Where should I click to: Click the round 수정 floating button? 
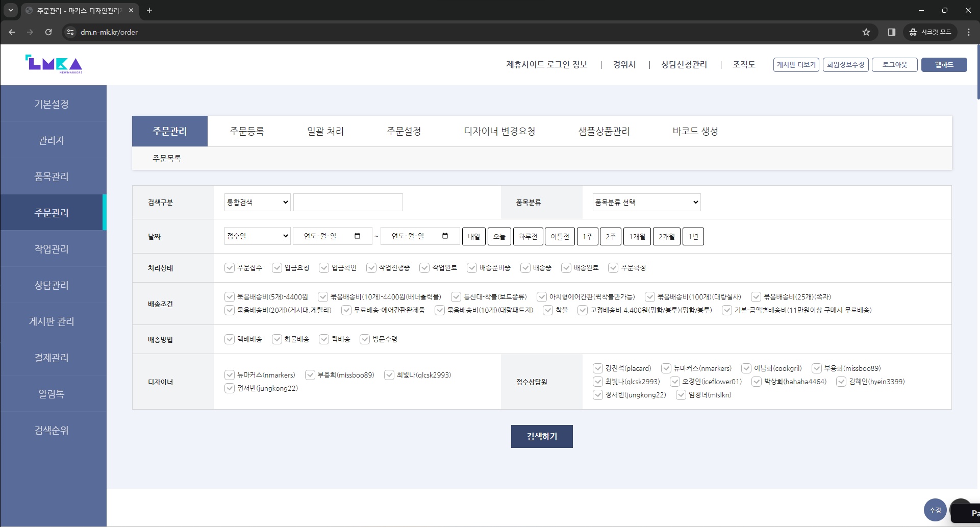coord(935,510)
